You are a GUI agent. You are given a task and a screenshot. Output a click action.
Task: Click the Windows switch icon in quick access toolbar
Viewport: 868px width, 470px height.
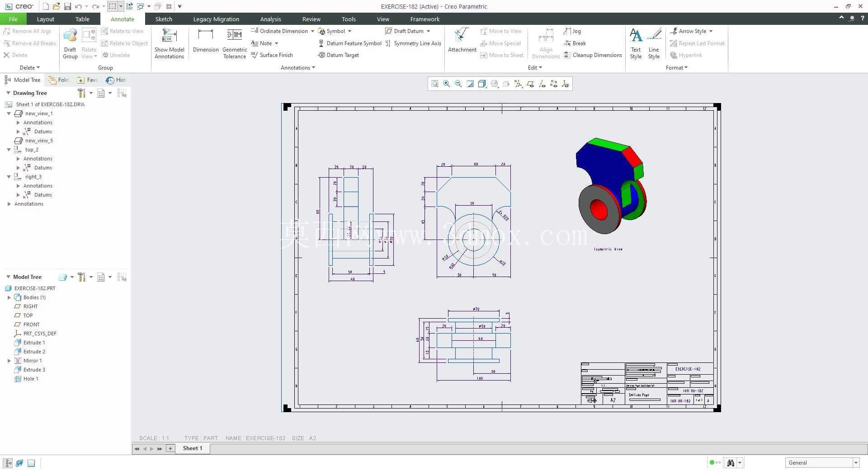(x=140, y=6)
